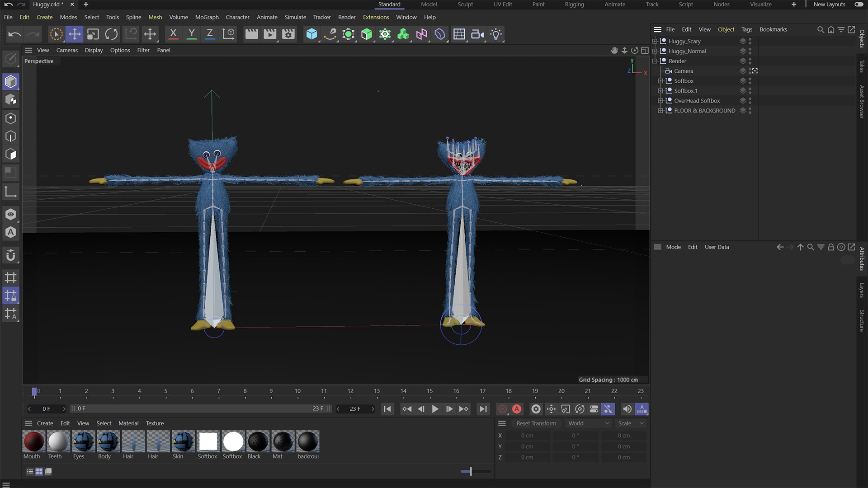Add a Light object
This screenshot has height=488, width=868.
pos(496,34)
